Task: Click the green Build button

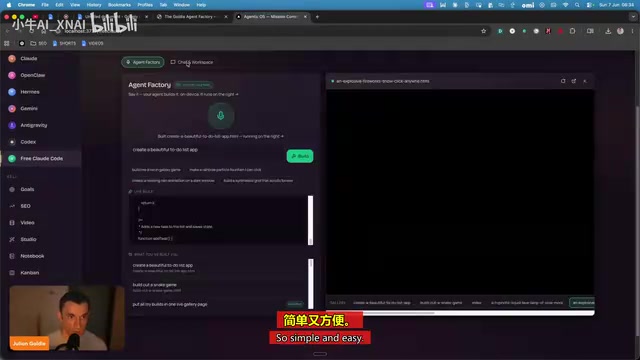Action: [300, 156]
